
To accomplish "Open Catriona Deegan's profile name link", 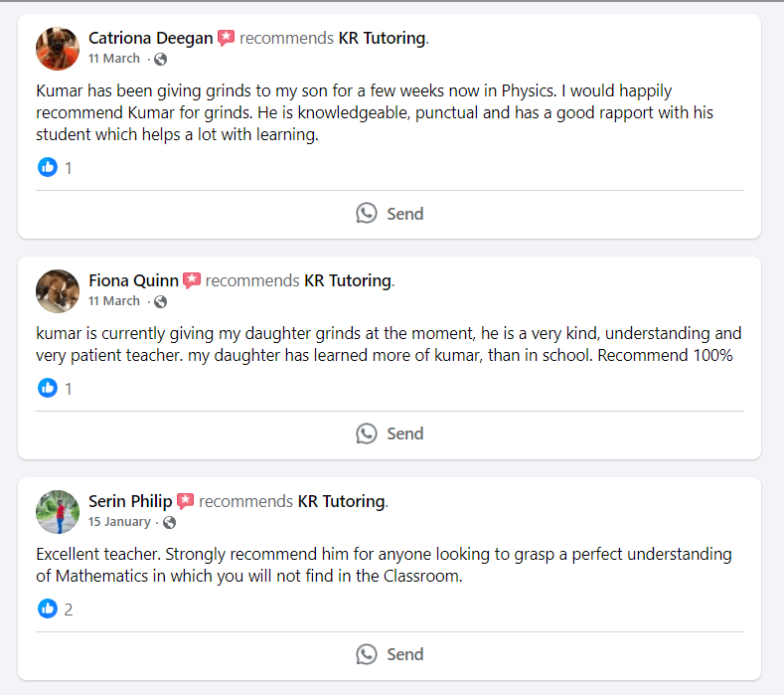I will click(150, 39).
